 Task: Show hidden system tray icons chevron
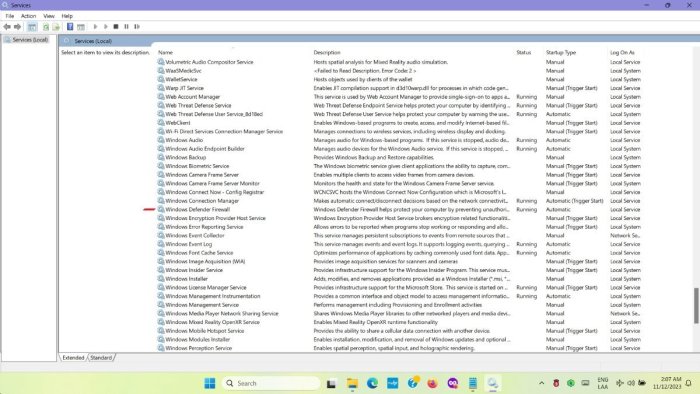(x=542, y=383)
